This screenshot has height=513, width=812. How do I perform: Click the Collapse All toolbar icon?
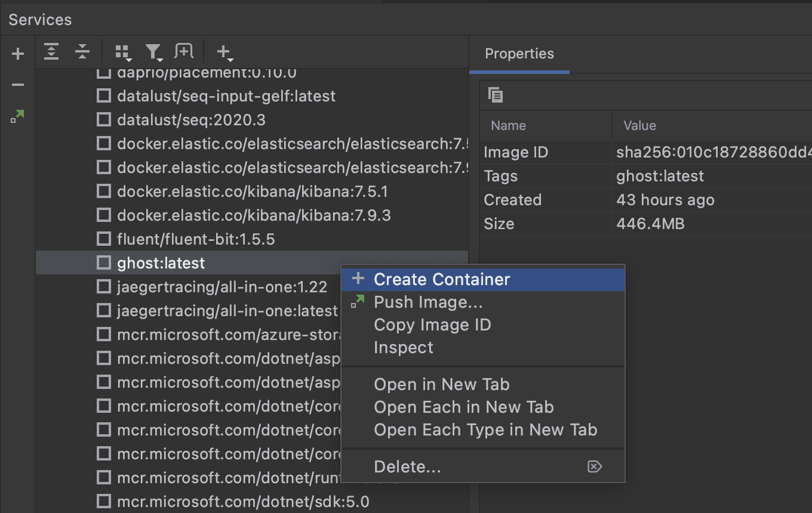click(x=82, y=52)
